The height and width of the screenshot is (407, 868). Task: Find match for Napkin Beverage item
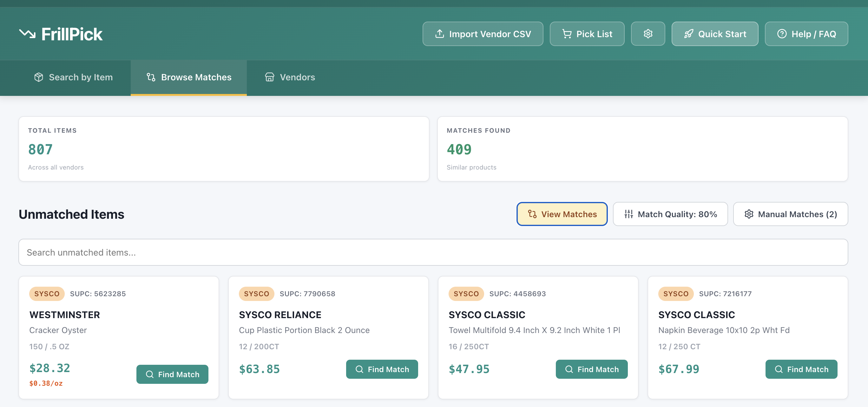click(801, 369)
